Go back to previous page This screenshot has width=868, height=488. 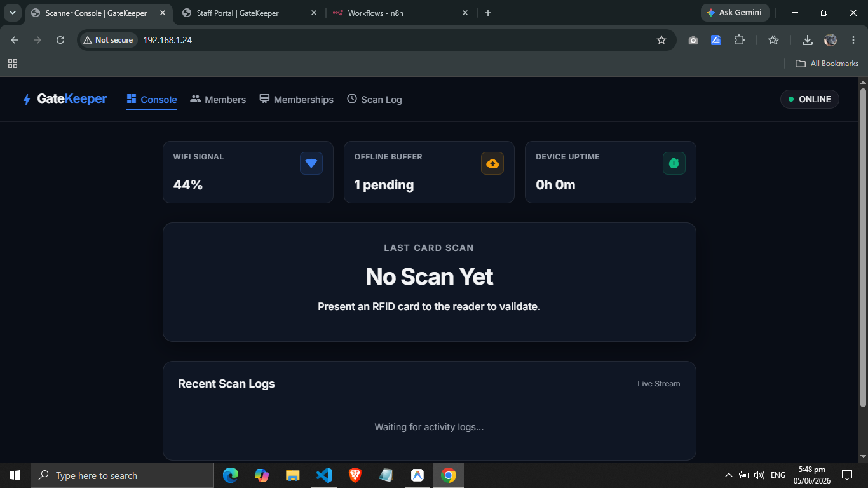(x=15, y=40)
